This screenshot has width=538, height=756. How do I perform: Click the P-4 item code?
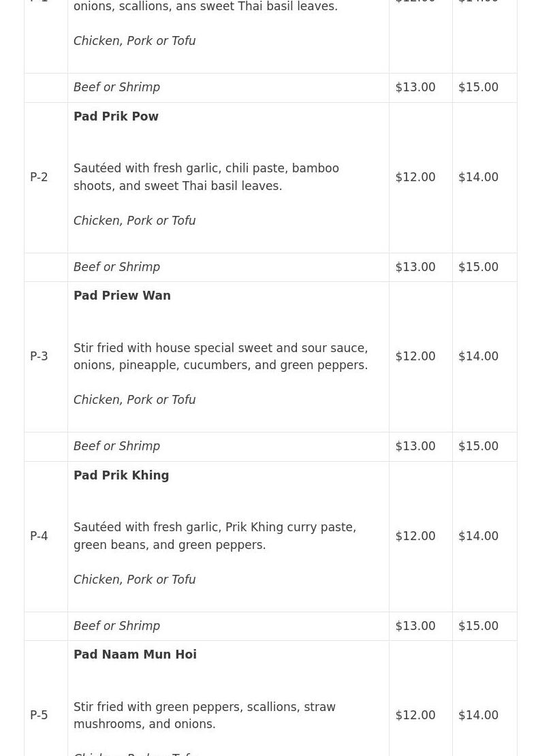(39, 536)
